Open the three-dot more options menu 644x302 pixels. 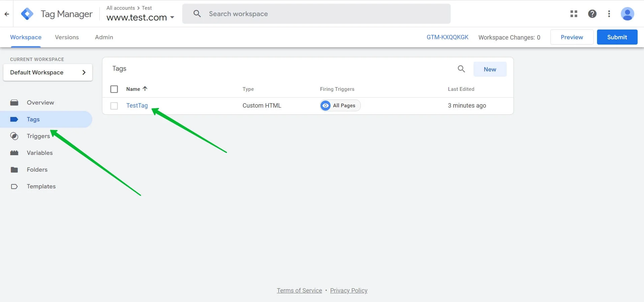point(609,14)
